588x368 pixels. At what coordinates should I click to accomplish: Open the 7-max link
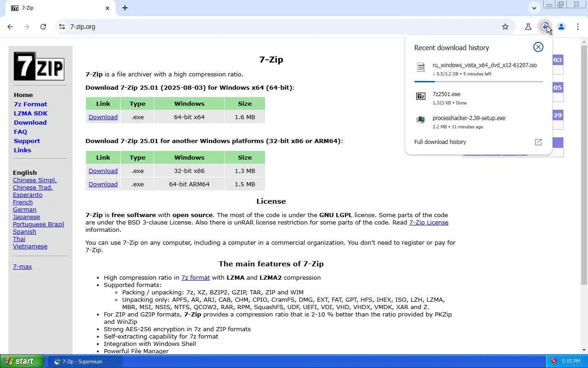(x=23, y=266)
